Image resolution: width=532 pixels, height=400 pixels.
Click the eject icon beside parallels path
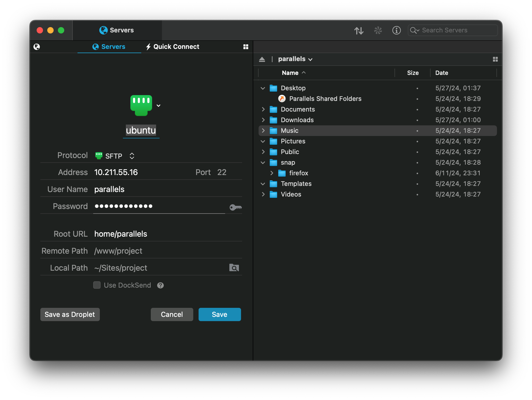(262, 59)
